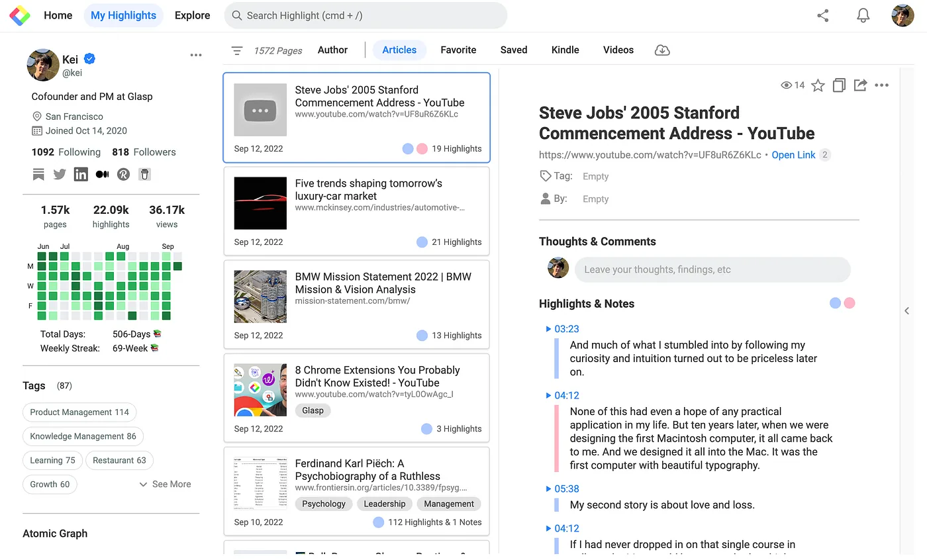927x560 pixels.
Task: Click the share arrow icon in the article pane
Action: [860, 85]
